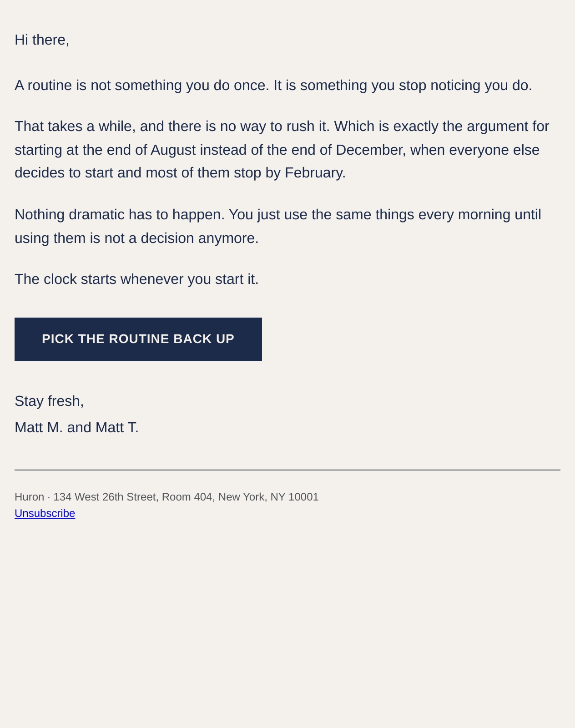Click the line beginning 'That takes a while'
The height and width of the screenshot is (728, 575).
[x=282, y=126]
